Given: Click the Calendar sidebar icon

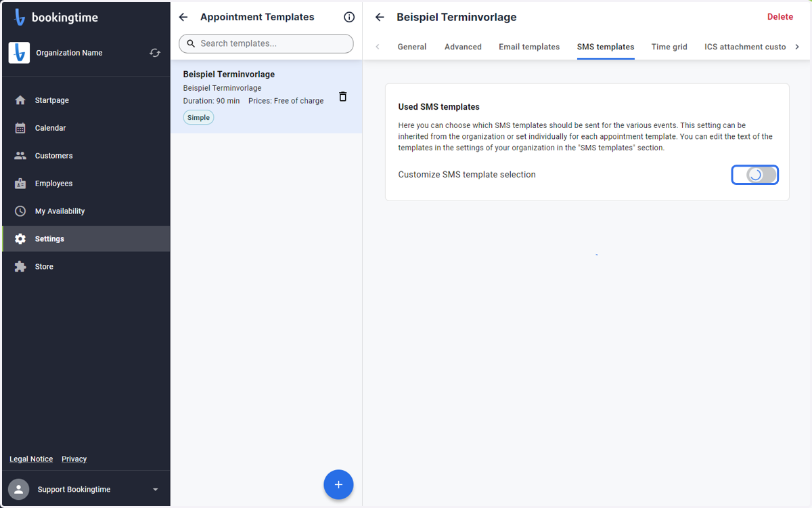Looking at the screenshot, I should (20, 128).
